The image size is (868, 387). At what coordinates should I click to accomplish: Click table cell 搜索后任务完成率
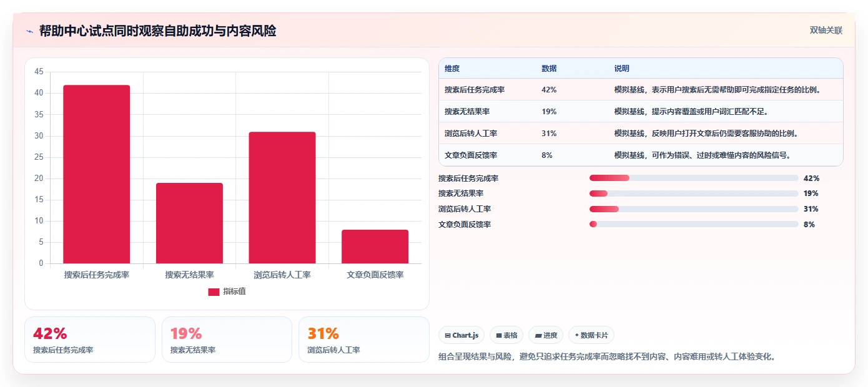475,90
